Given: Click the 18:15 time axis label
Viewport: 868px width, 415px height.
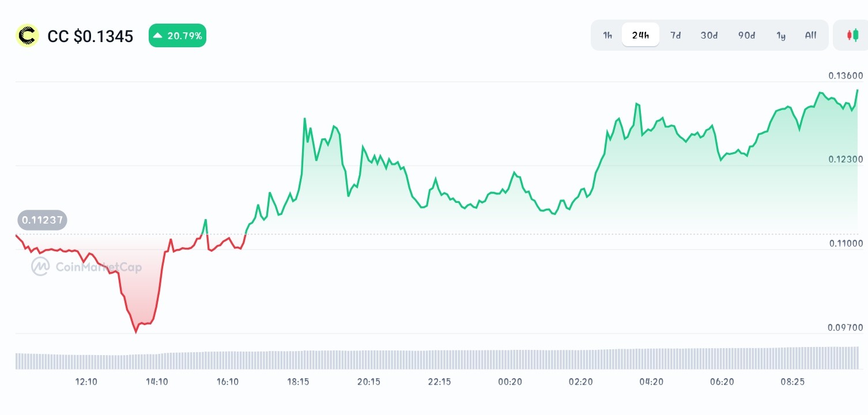Looking at the screenshot, I should 298,382.
